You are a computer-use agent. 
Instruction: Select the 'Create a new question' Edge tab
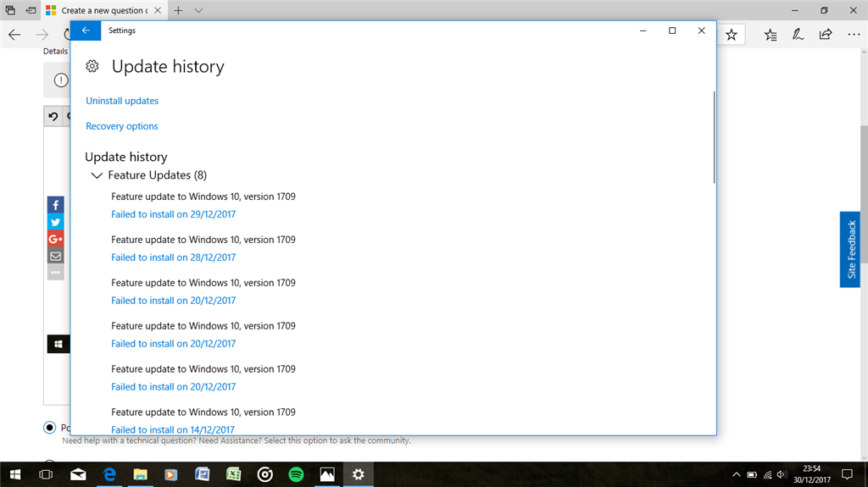(x=104, y=10)
